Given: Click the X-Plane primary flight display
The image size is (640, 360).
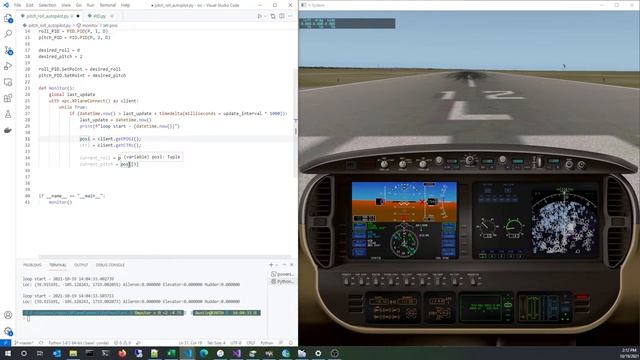Looking at the screenshot, I should pos(404,220).
